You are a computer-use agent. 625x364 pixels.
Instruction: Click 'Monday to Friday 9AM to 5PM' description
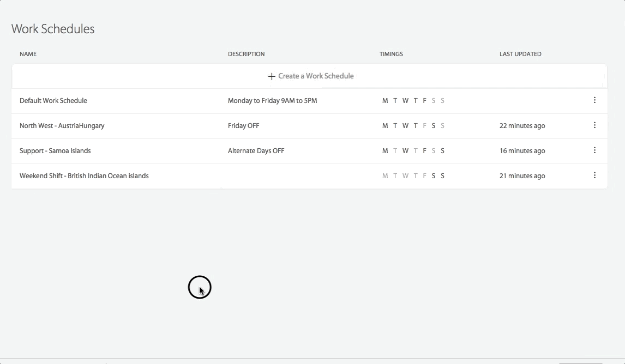pos(272,101)
